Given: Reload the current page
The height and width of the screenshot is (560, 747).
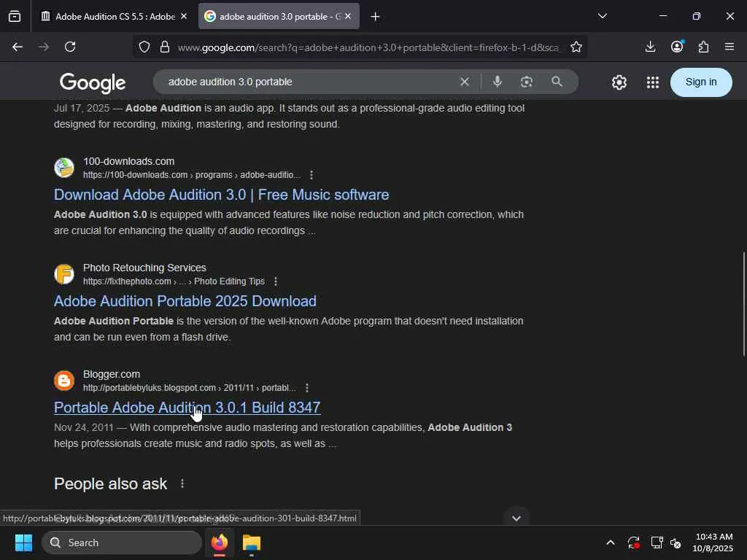Looking at the screenshot, I should (x=70, y=47).
